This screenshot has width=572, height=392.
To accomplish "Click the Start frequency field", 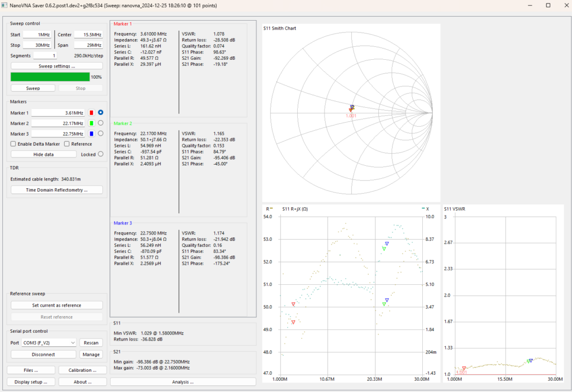I will tap(37, 35).
